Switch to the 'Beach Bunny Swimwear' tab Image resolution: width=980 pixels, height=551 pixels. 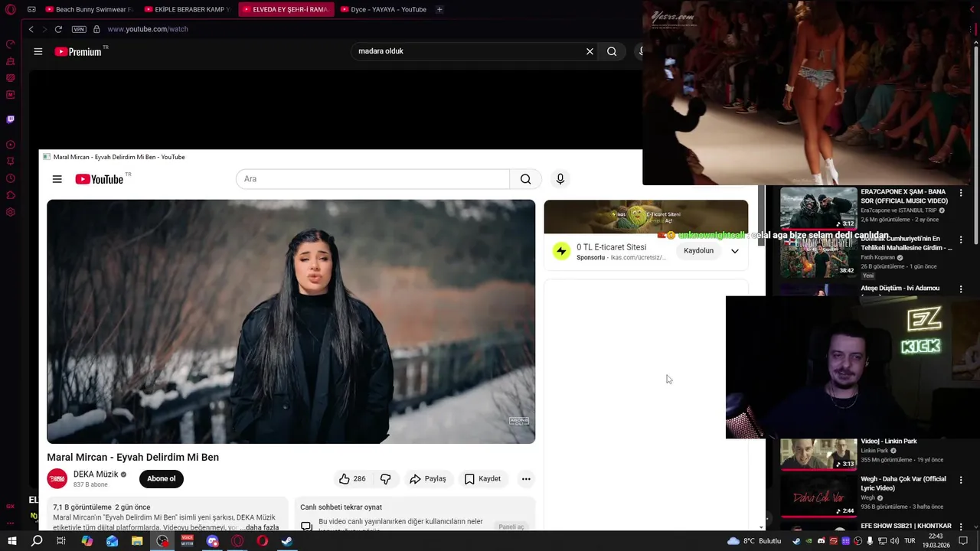[88, 10]
